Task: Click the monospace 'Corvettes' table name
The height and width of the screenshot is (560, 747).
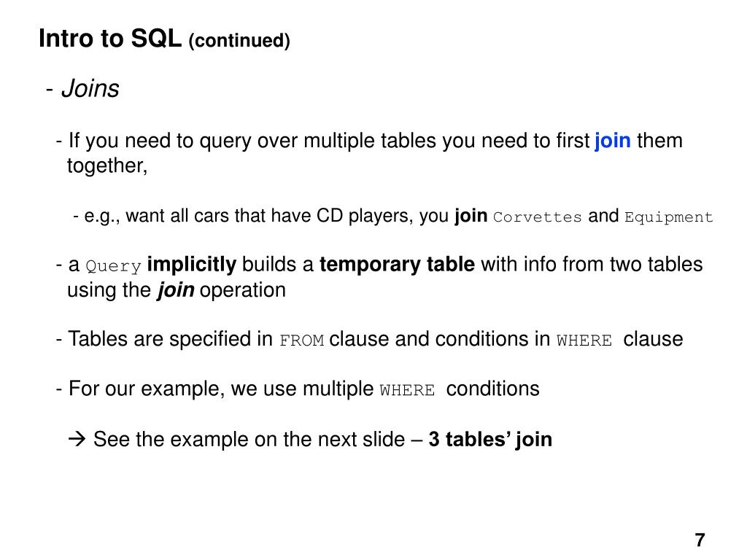Action: click(x=538, y=217)
